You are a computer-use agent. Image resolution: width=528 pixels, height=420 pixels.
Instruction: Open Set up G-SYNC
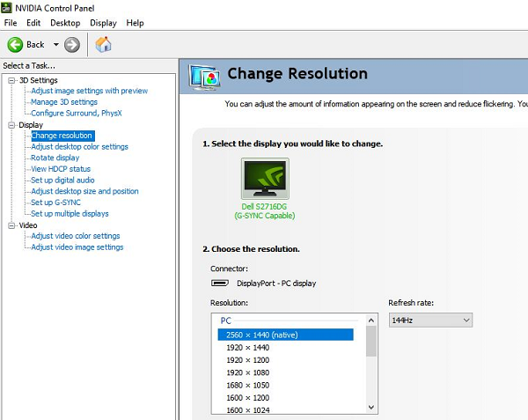55,203
